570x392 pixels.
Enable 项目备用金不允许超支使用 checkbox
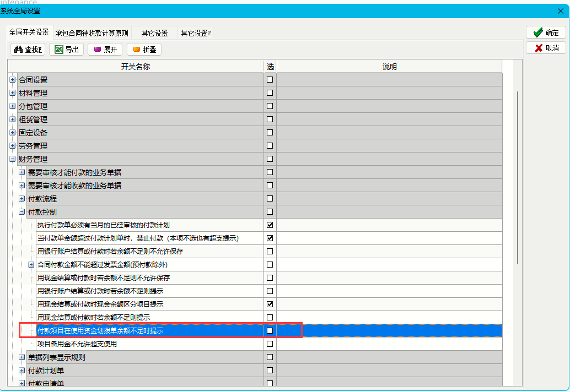pyautogui.click(x=270, y=344)
